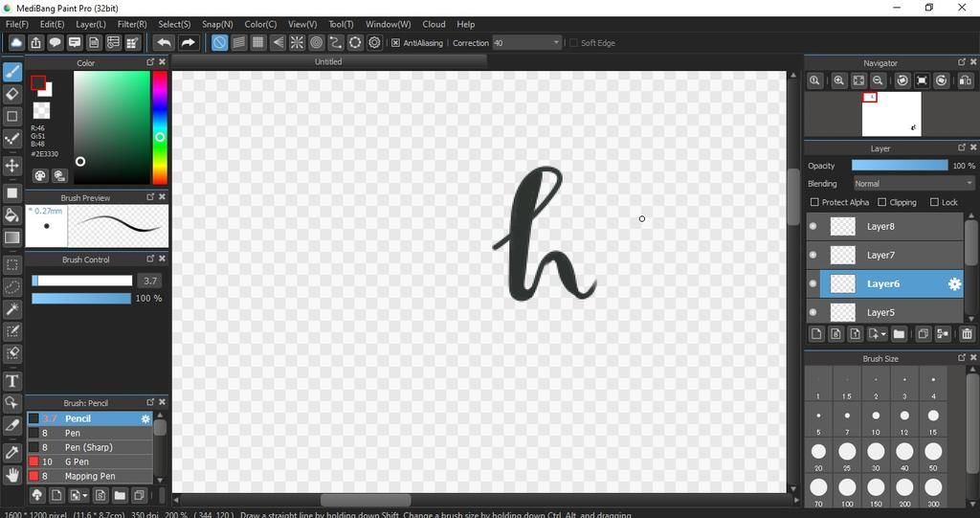Open the cloud icon in top toolbar

click(x=16, y=42)
